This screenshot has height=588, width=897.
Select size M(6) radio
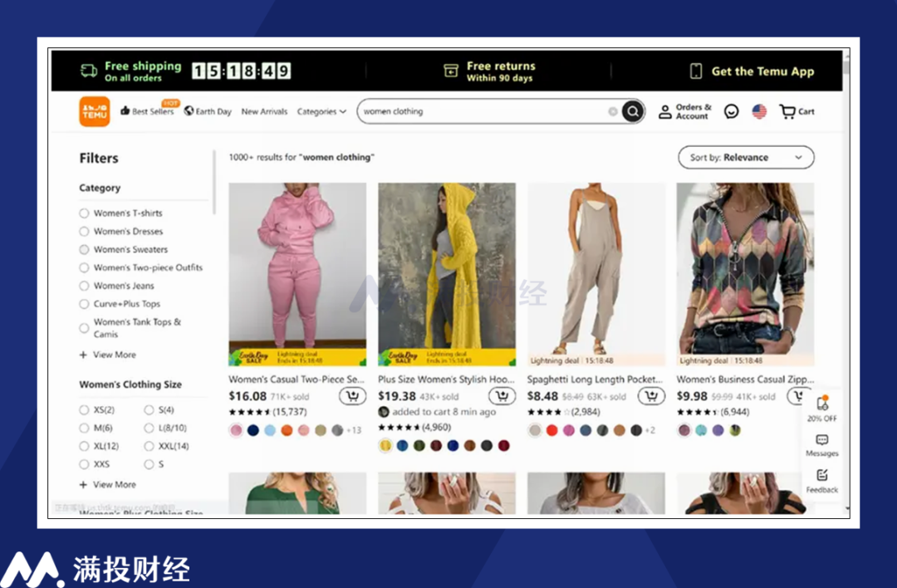point(84,428)
